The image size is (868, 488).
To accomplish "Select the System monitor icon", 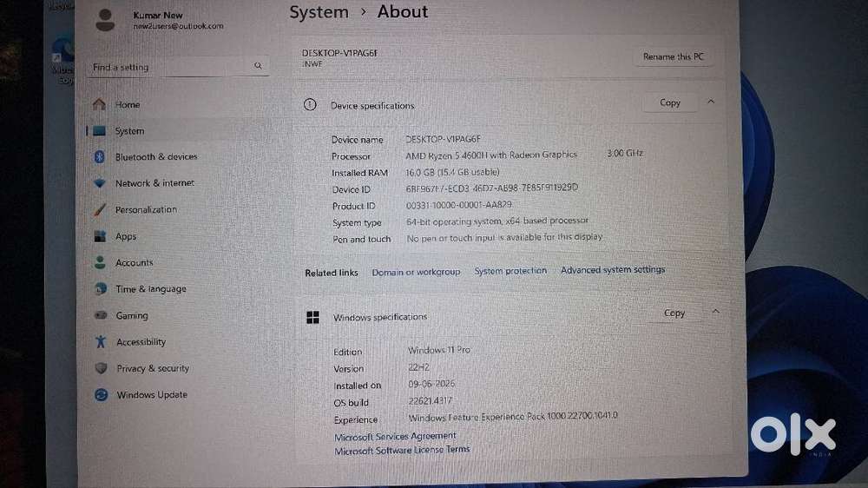I will click(99, 131).
